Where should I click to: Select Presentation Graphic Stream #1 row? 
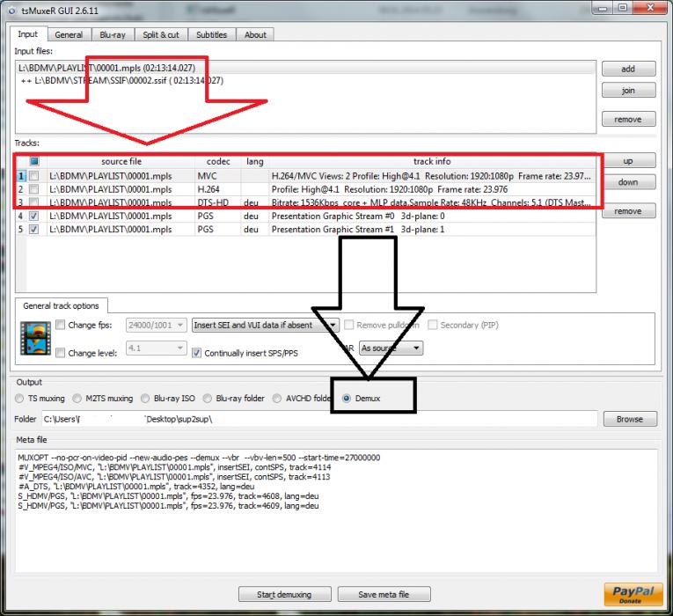click(306, 229)
